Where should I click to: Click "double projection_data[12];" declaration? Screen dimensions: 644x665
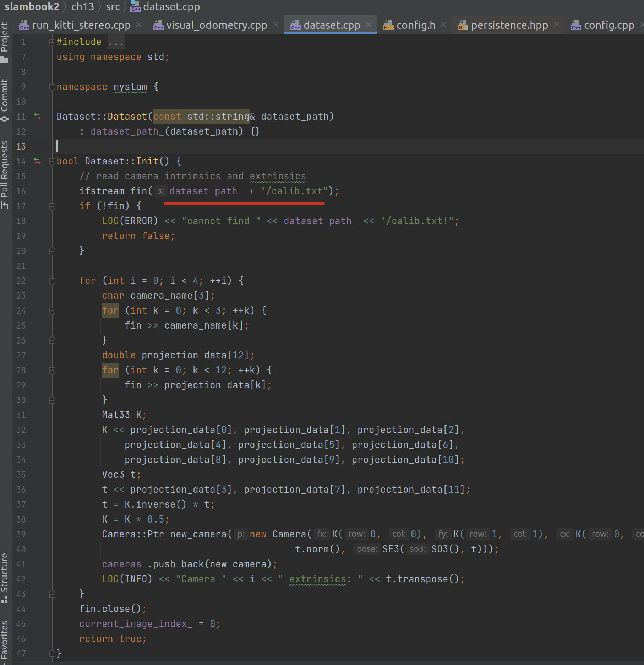[x=178, y=355]
